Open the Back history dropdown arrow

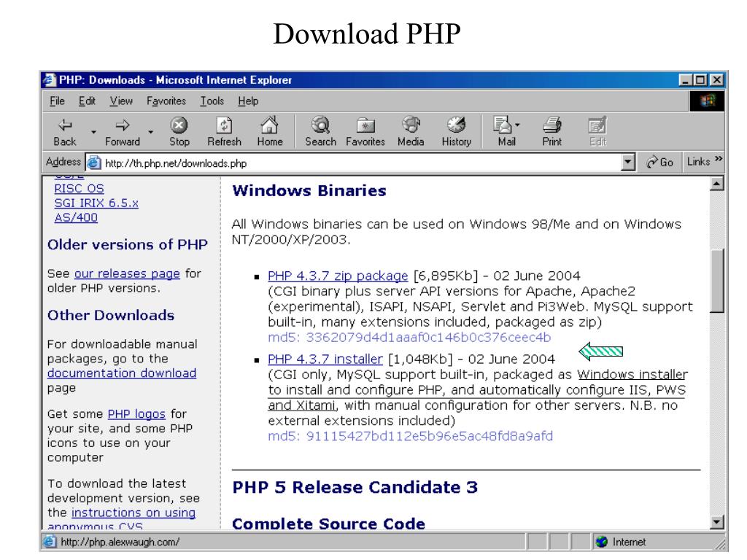[94, 132]
